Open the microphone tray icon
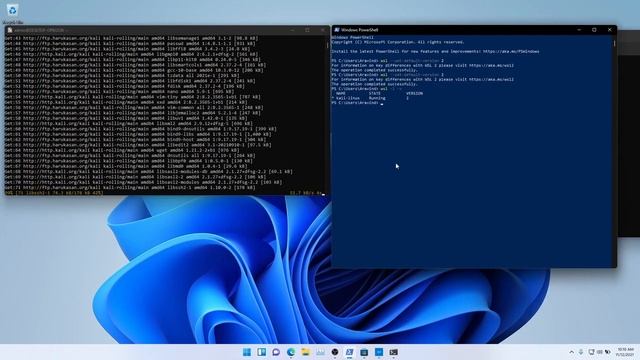 581,352
